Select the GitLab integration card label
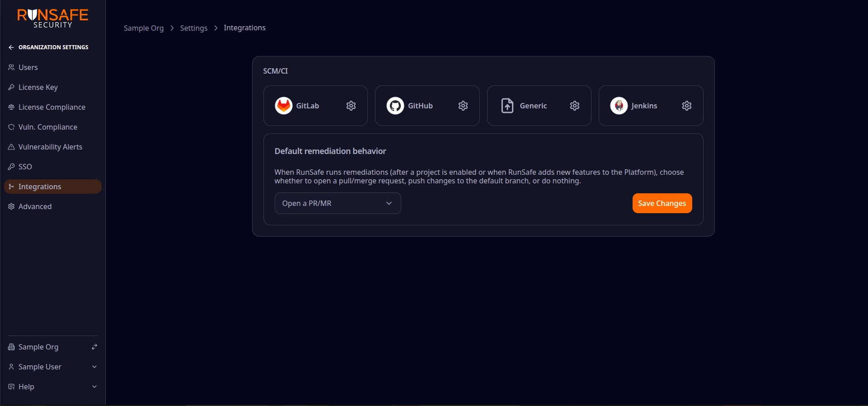 [x=308, y=106]
